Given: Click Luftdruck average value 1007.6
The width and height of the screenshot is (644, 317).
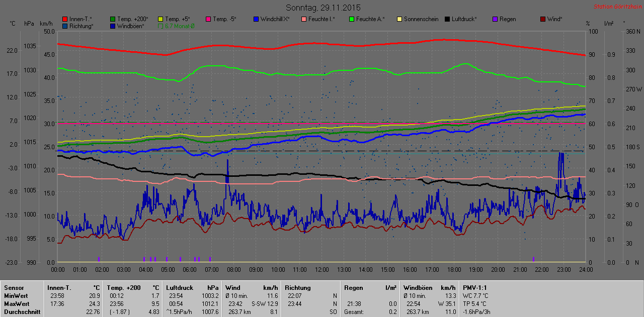Looking at the screenshot, I should pos(210,312).
